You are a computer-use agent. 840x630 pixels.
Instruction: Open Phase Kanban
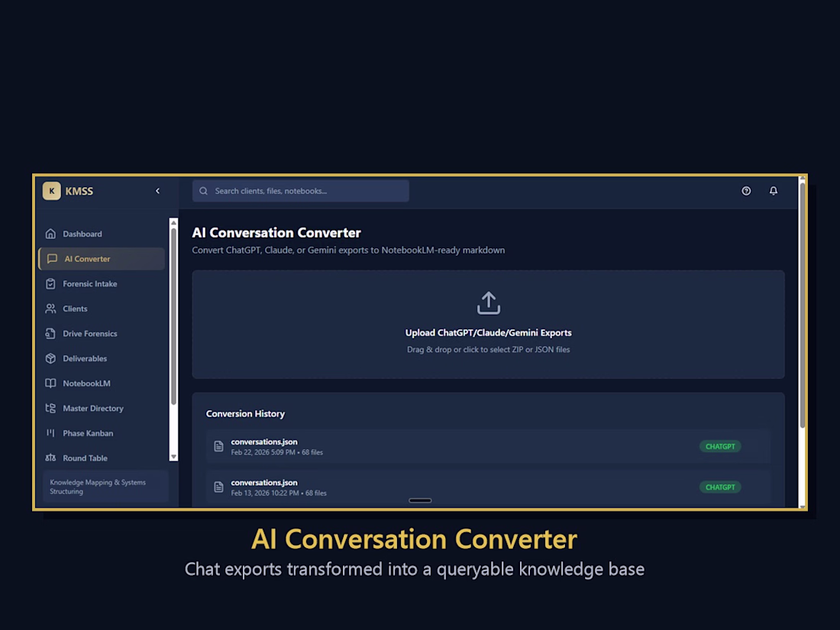tap(102, 433)
